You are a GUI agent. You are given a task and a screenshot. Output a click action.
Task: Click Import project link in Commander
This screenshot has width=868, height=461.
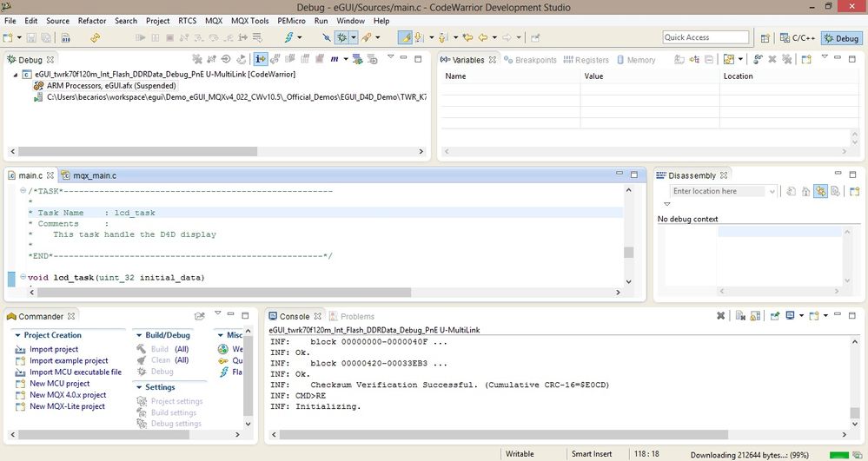[54, 349]
